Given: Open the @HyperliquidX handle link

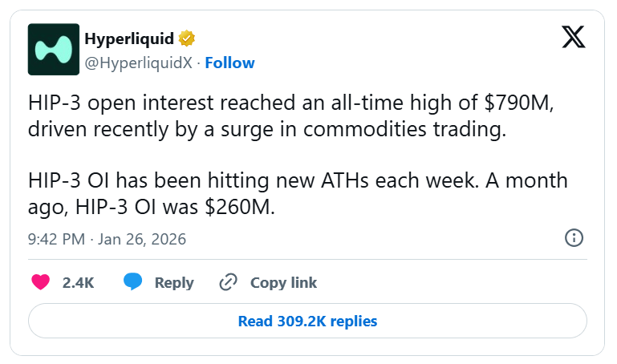Looking at the screenshot, I should tap(138, 63).
